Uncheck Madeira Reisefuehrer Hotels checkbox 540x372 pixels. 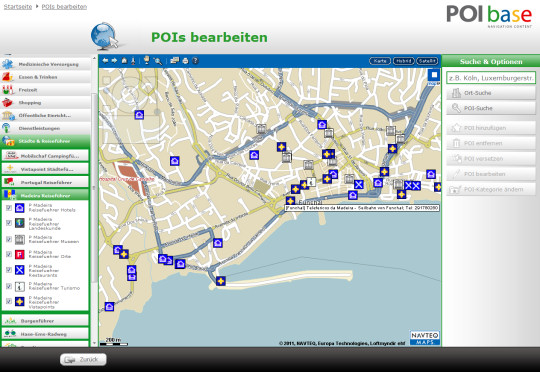coord(9,208)
